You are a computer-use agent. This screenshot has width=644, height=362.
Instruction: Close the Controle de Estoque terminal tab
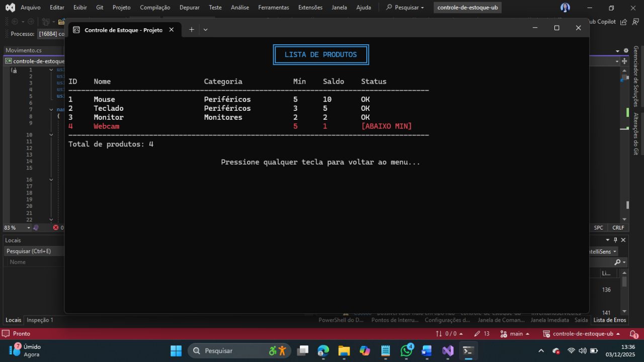[x=171, y=30]
